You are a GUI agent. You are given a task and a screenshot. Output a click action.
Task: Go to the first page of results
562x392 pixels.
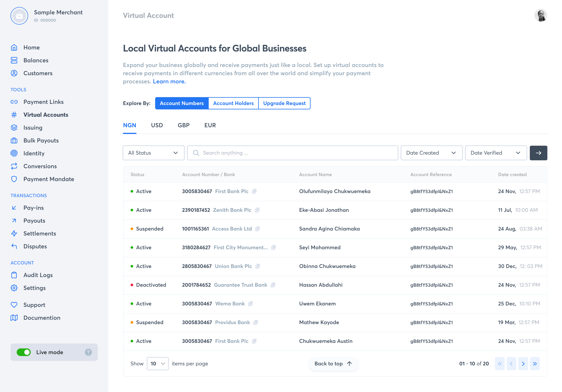(500, 364)
